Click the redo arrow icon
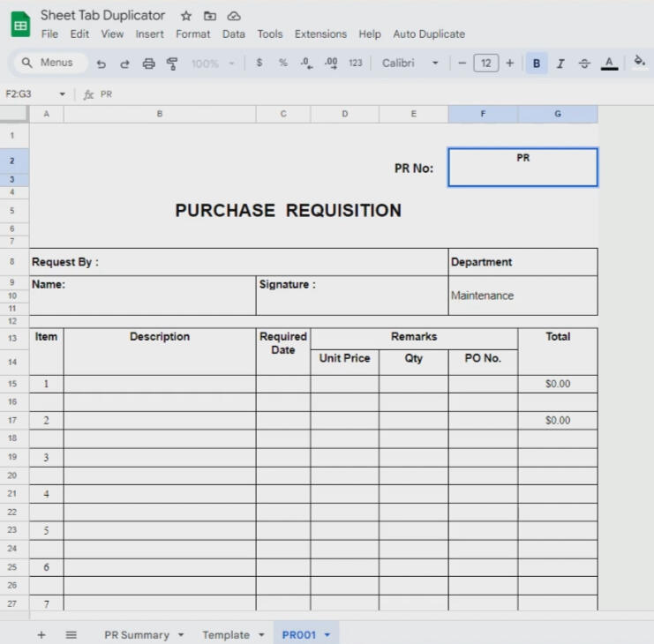 coord(124,64)
